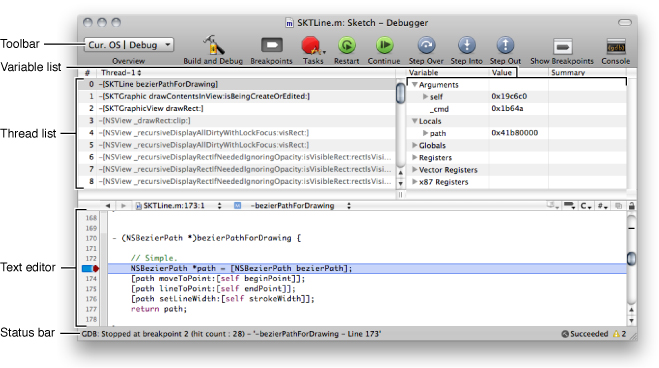Click thread list scroll up arrow

pyautogui.click(x=401, y=173)
